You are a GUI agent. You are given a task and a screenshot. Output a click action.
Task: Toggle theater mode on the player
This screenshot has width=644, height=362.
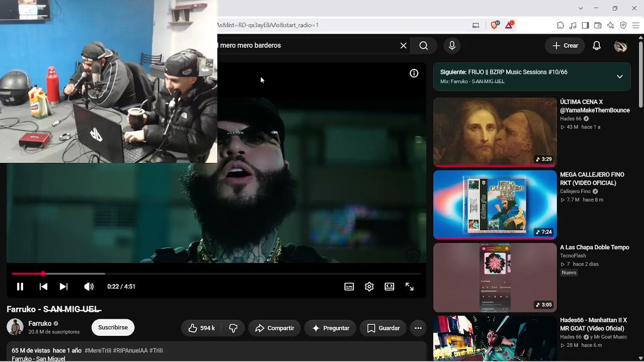389,287
